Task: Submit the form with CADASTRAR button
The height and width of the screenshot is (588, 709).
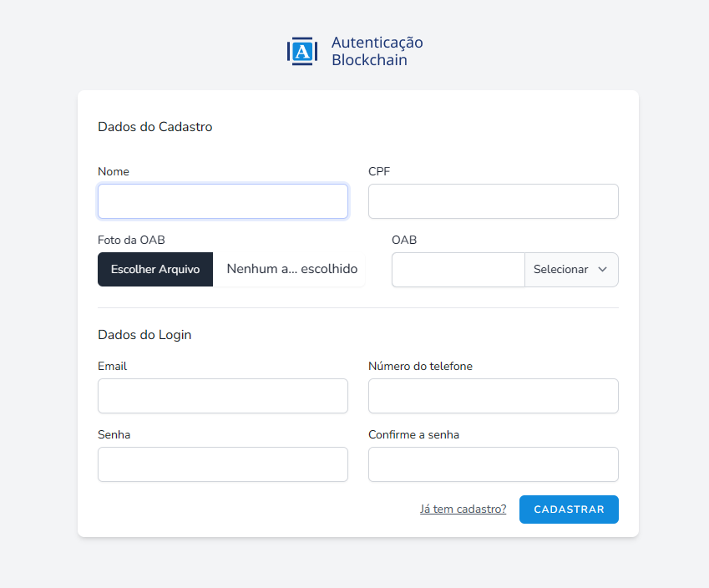Action: 569,509
